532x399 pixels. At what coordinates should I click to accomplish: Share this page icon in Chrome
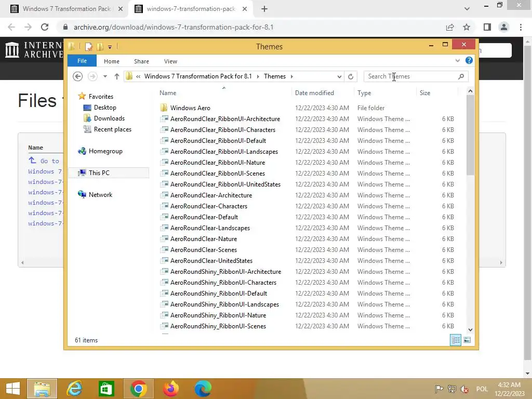point(450,27)
